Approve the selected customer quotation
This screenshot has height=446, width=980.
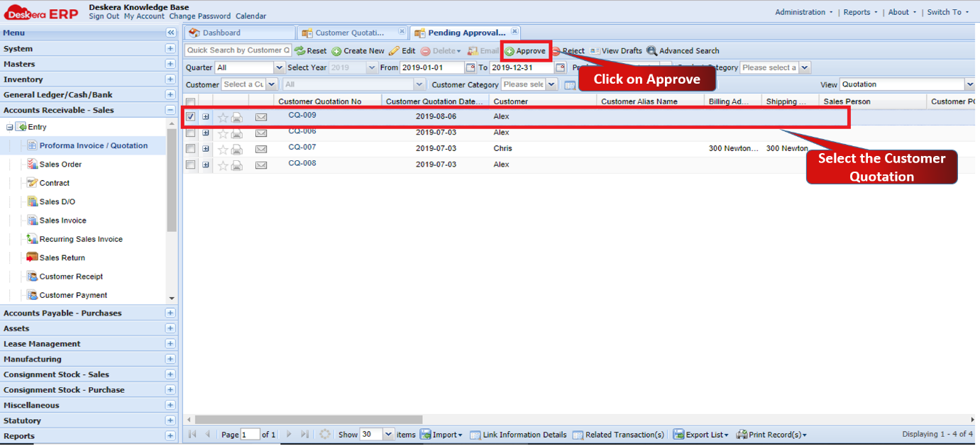tap(525, 51)
